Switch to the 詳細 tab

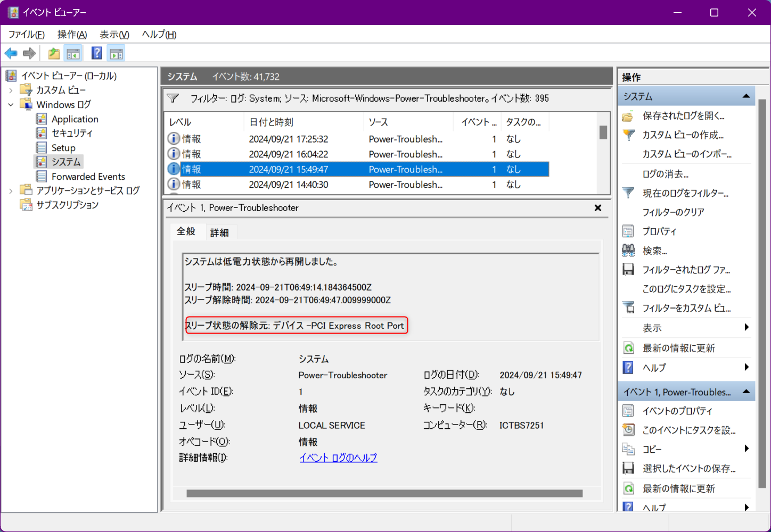pos(219,232)
